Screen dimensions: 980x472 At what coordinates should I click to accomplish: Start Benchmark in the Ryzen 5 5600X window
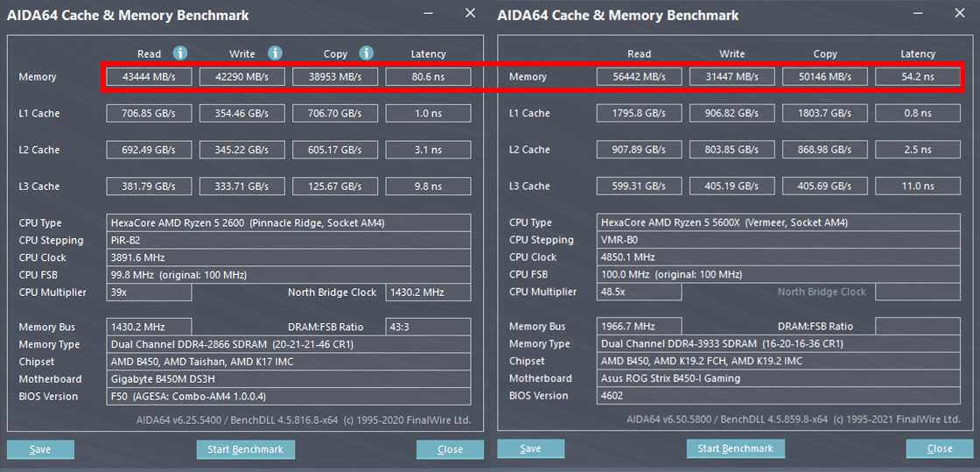735,448
